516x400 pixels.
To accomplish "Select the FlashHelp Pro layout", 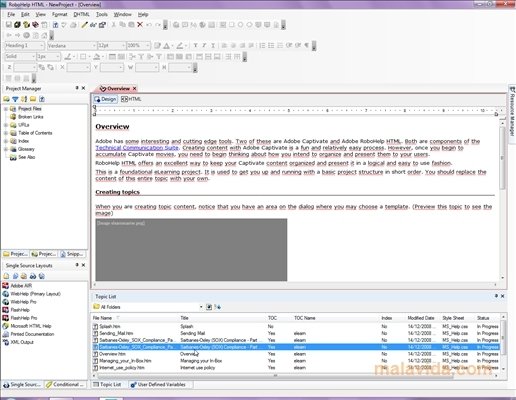I will pos(20,318).
